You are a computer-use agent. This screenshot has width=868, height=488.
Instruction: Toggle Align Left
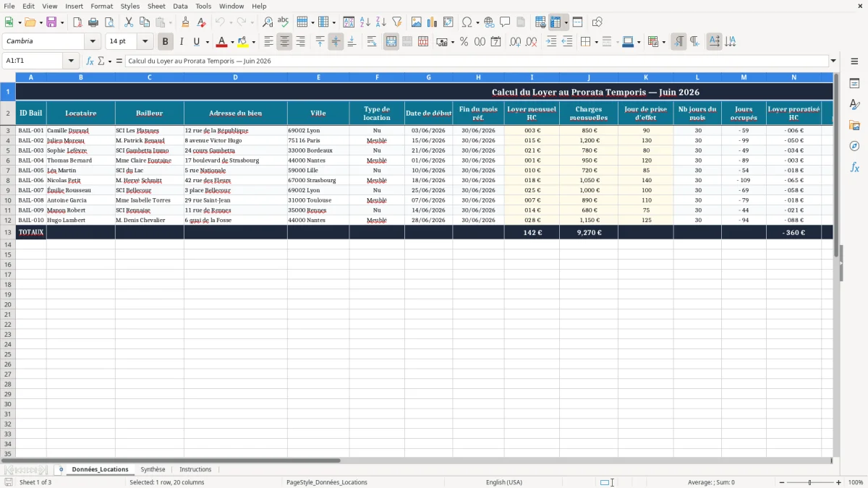(x=268, y=42)
